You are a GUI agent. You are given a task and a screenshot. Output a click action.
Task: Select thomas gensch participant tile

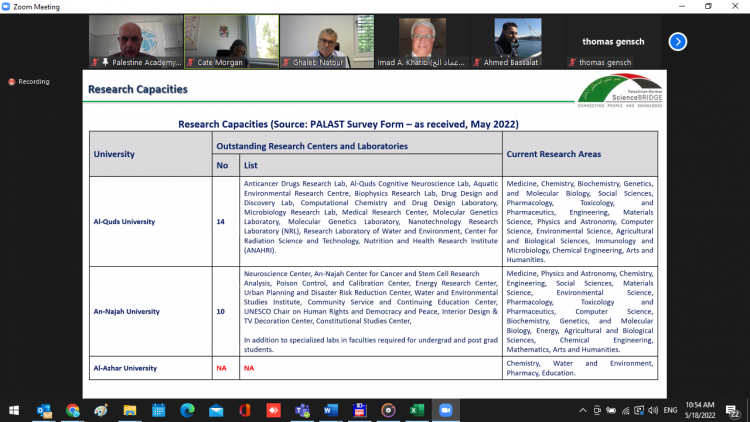(x=613, y=41)
